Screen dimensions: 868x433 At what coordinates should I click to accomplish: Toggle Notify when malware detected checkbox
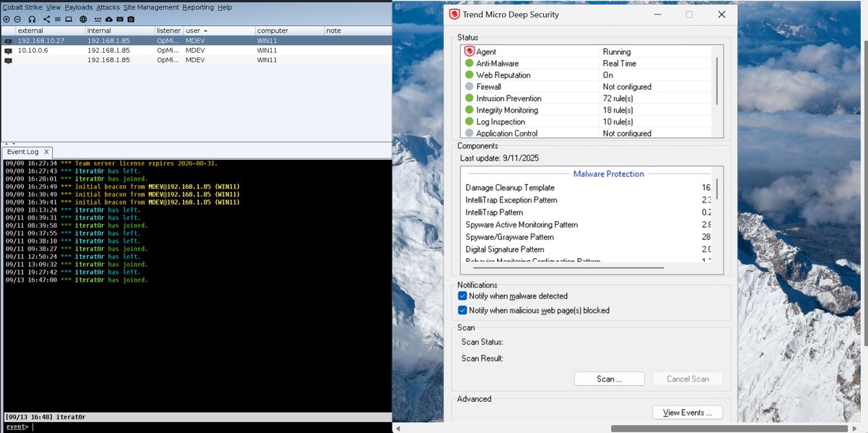coord(462,296)
